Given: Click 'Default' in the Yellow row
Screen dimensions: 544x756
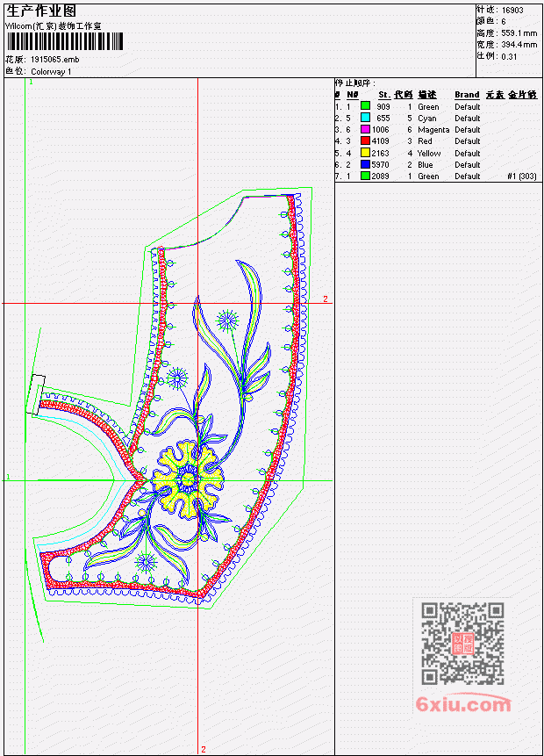Looking at the screenshot, I should [x=468, y=154].
